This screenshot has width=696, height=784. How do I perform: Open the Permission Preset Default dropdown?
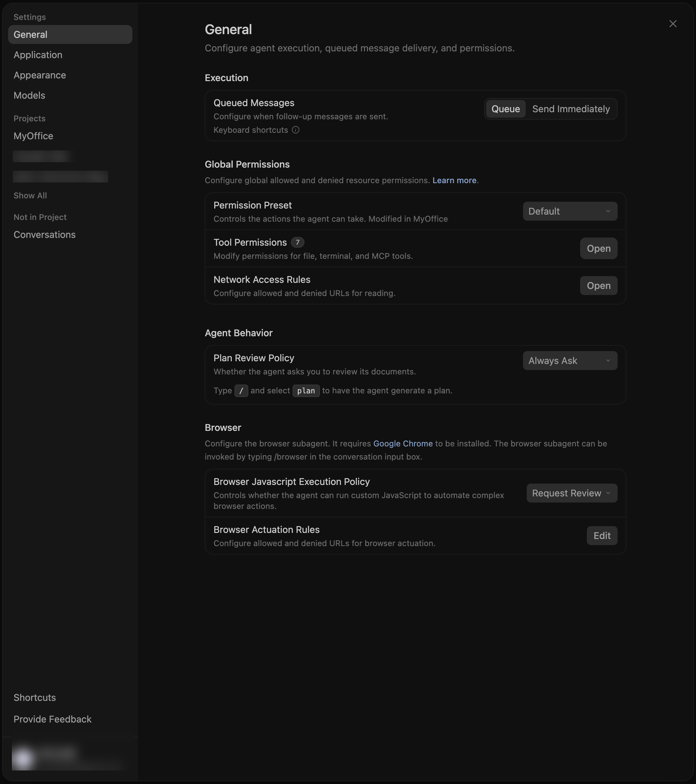(570, 211)
